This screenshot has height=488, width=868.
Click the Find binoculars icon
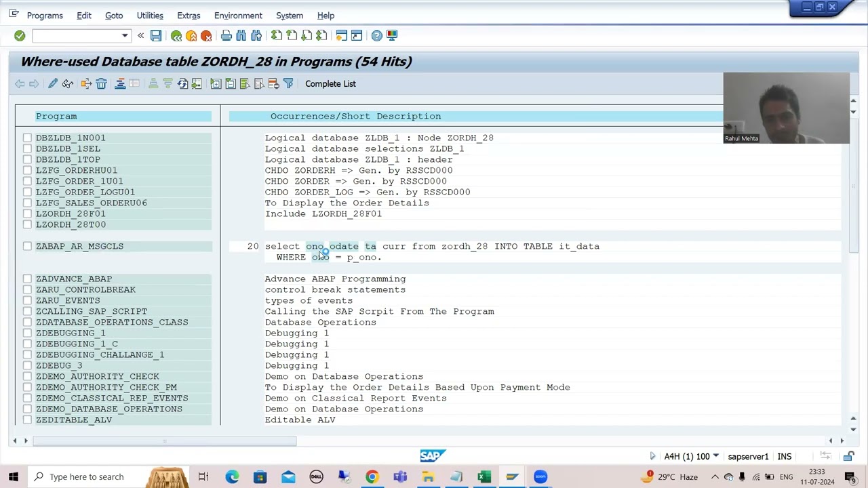point(241,35)
